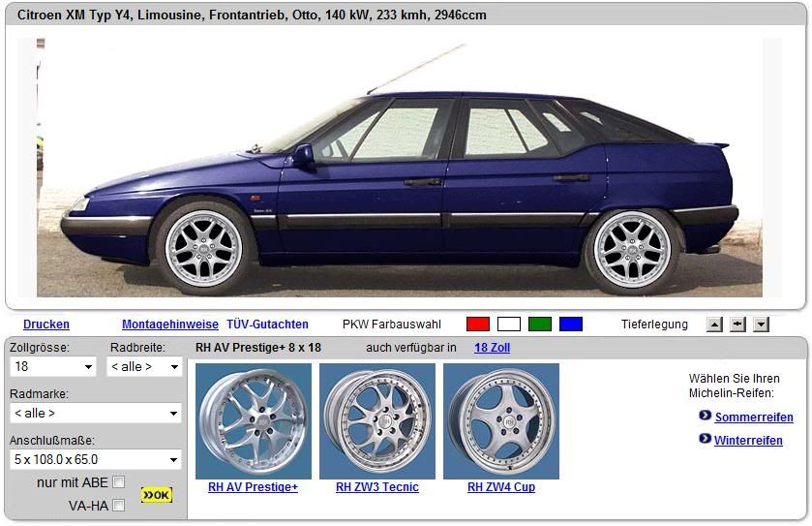Enable the 'nur mit ABE' checkbox

pyautogui.click(x=119, y=482)
